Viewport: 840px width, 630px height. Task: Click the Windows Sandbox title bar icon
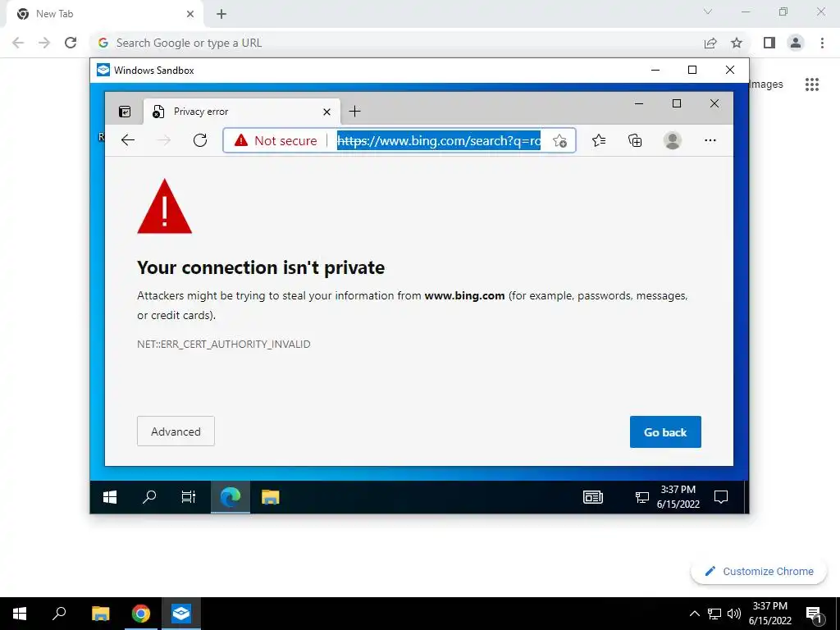(103, 71)
